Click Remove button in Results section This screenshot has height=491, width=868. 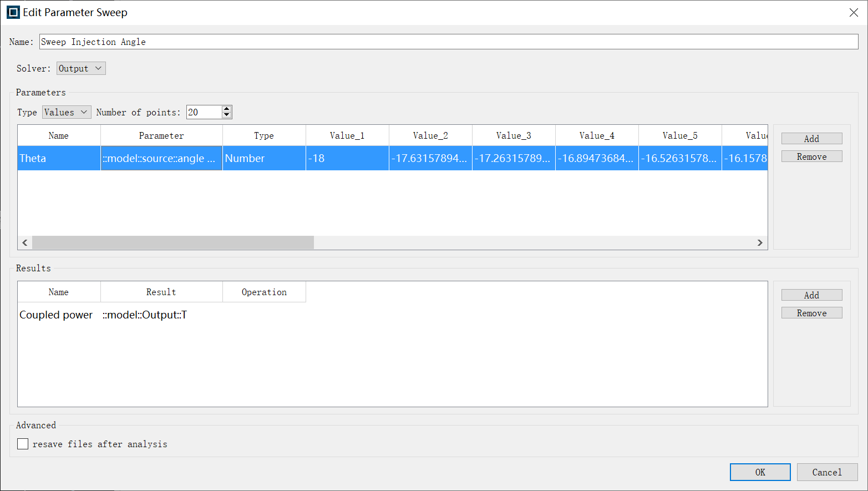(811, 313)
